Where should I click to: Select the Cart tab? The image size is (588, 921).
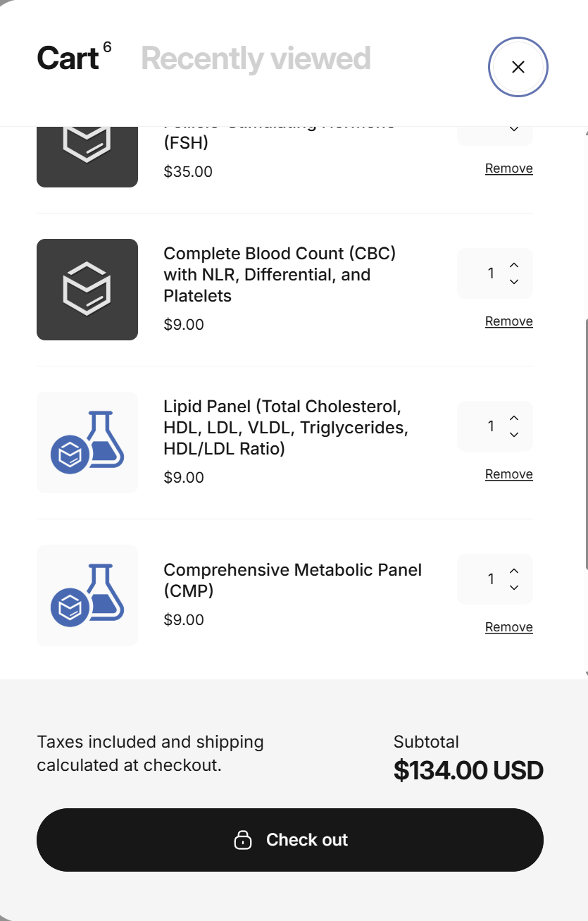click(x=68, y=58)
